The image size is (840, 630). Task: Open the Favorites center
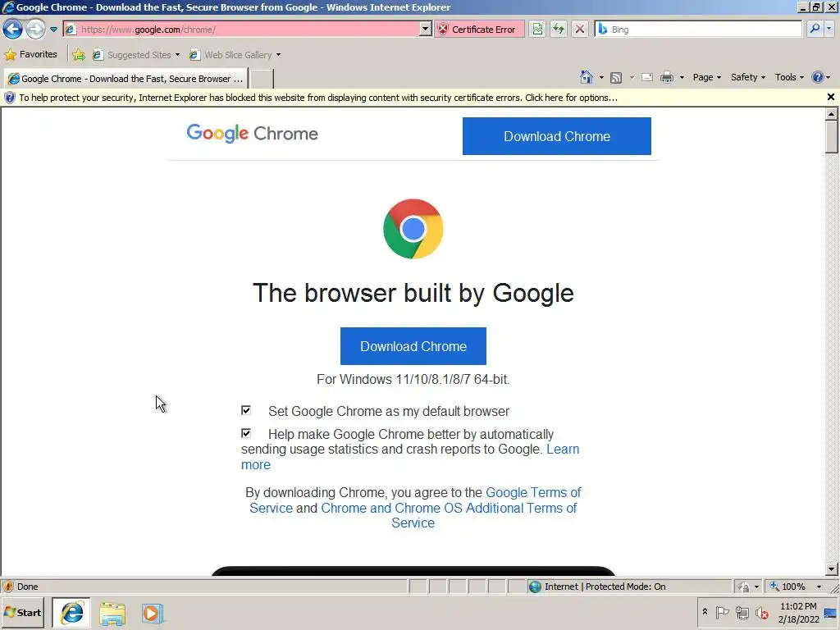pos(30,54)
